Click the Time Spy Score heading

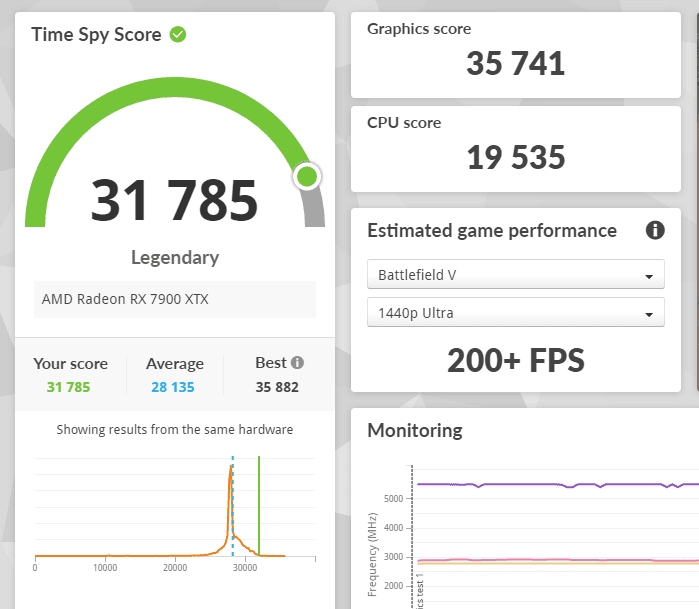(96, 35)
